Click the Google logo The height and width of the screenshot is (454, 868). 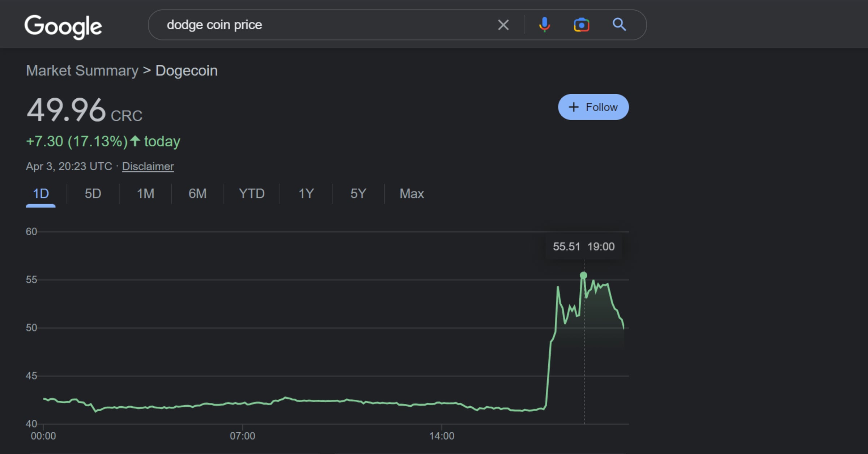[63, 26]
